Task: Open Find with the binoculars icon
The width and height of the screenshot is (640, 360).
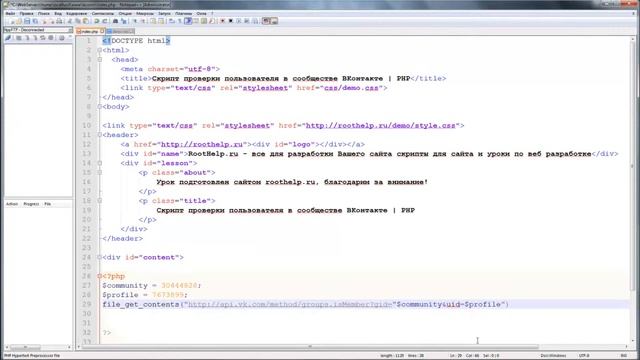Action: 115,21
